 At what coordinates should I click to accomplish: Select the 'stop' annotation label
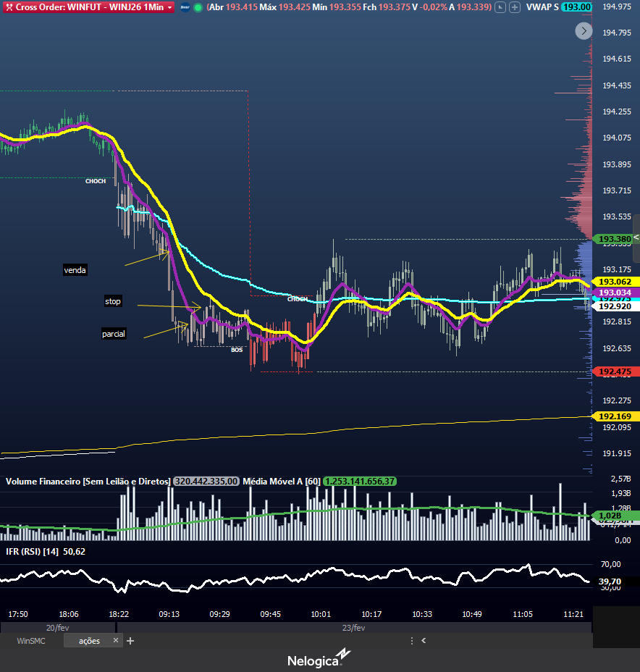coord(112,301)
